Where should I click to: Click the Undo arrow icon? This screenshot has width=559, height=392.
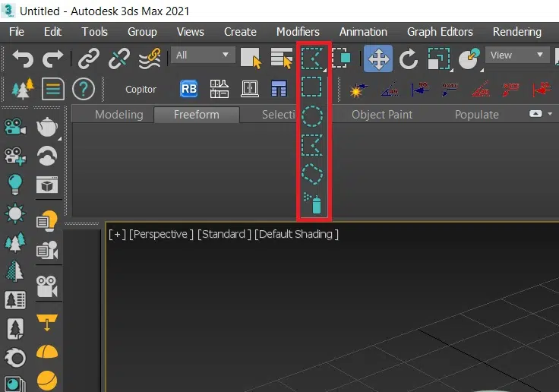24,56
